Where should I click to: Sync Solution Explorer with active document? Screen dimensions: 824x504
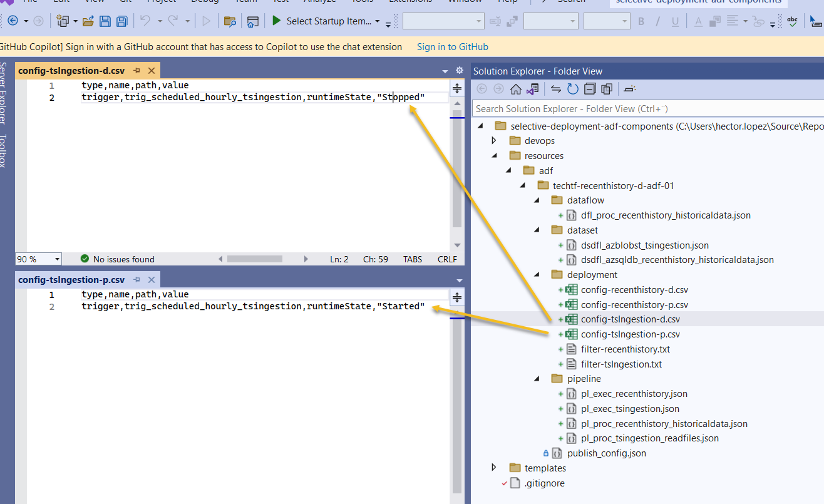click(555, 88)
